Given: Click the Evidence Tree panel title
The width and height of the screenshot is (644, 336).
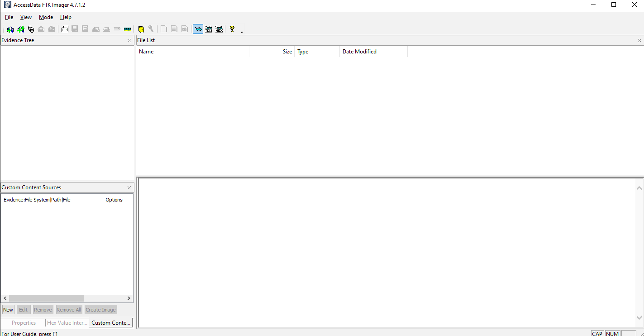Looking at the screenshot, I should click(x=18, y=40).
